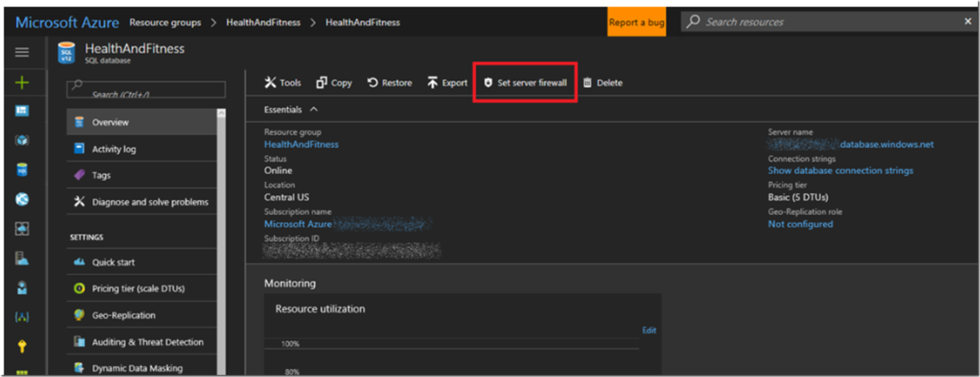Open SQL databases icon in left sidebar
Image resolution: width=980 pixels, height=377 pixels.
coord(22,170)
